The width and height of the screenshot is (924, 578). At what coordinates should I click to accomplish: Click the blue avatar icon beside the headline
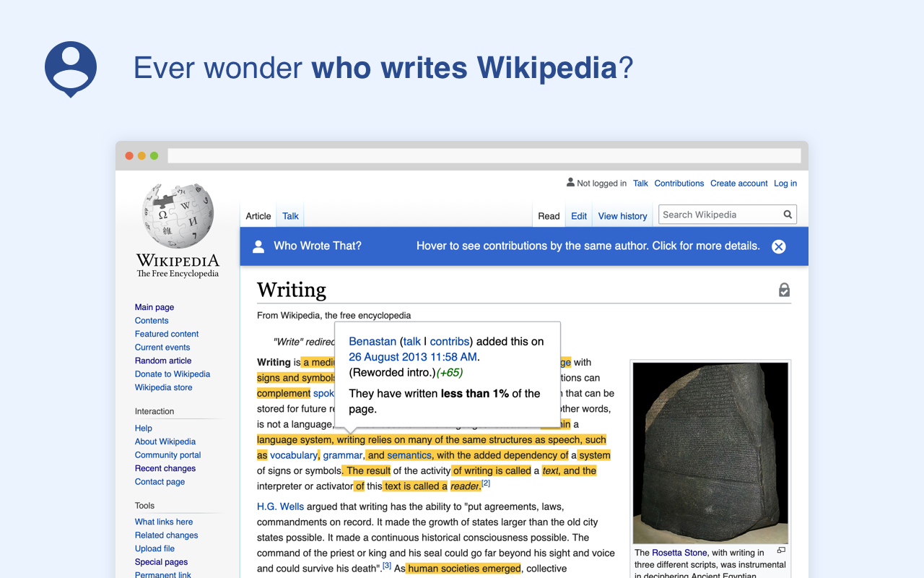click(x=70, y=70)
